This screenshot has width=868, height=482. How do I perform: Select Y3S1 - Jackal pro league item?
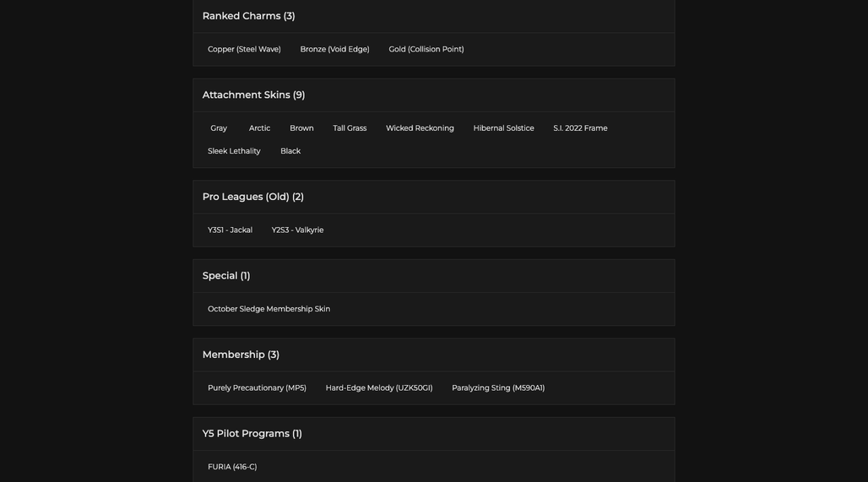pyautogui.click(x=230, y=230)
